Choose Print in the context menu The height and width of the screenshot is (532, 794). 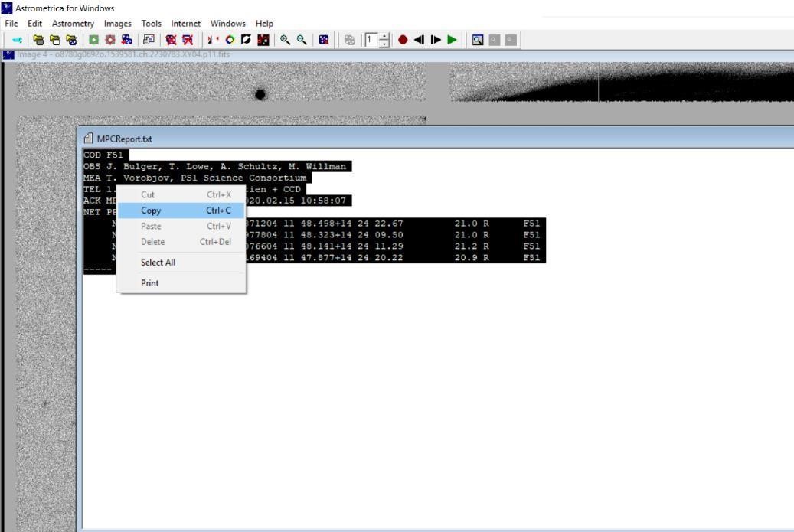pos(181,283)
